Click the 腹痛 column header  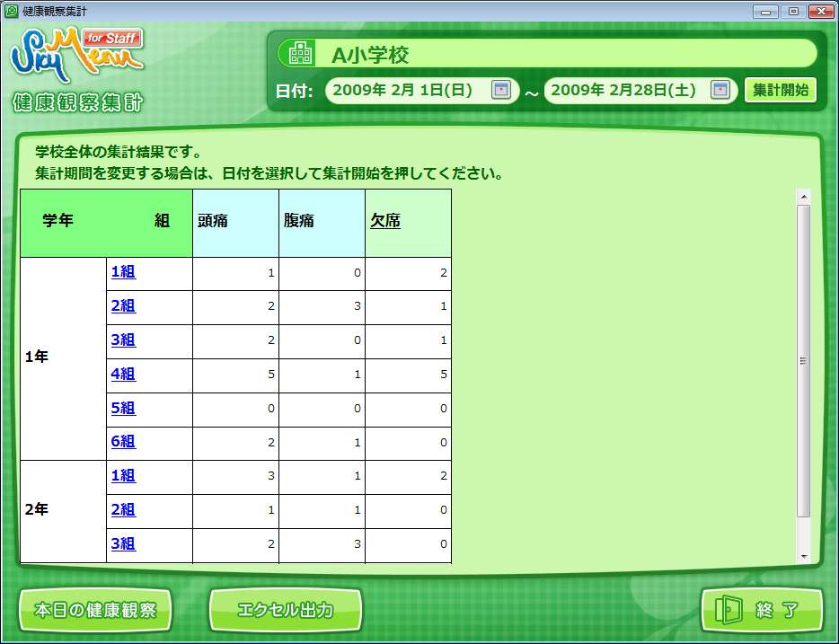click(x=322, y=223)
